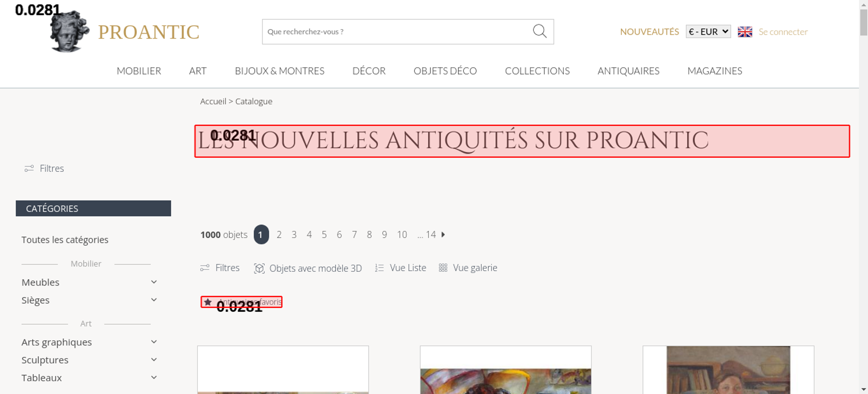
Task: Click the search magnifier icon
Action: (539, 31)
